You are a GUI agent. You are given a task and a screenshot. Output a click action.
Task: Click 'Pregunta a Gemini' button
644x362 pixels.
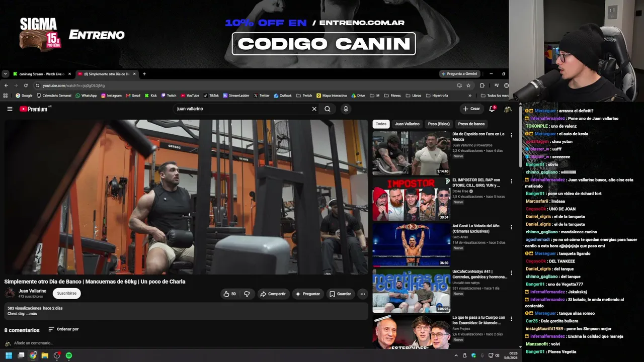click(x=459, y=74)
